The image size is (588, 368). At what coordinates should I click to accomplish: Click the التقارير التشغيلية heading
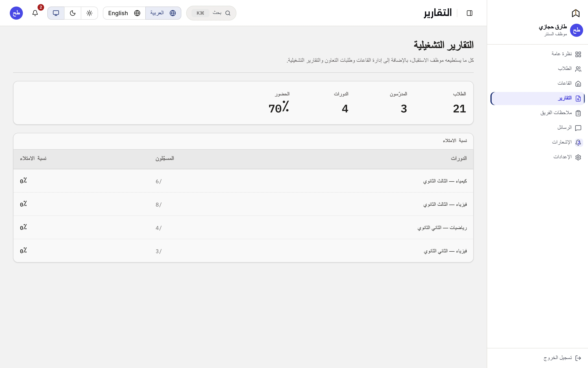coord(444,45)
